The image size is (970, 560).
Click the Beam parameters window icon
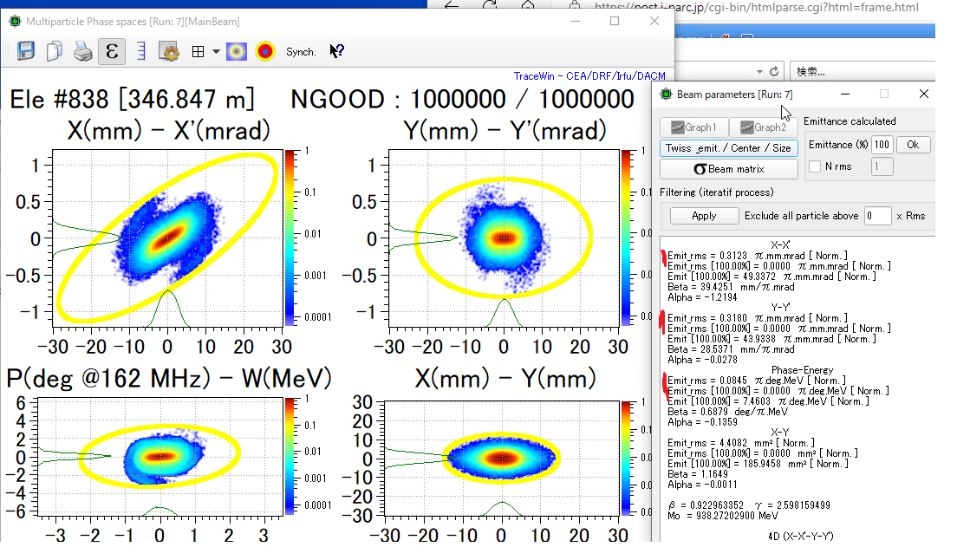(667, 94)
